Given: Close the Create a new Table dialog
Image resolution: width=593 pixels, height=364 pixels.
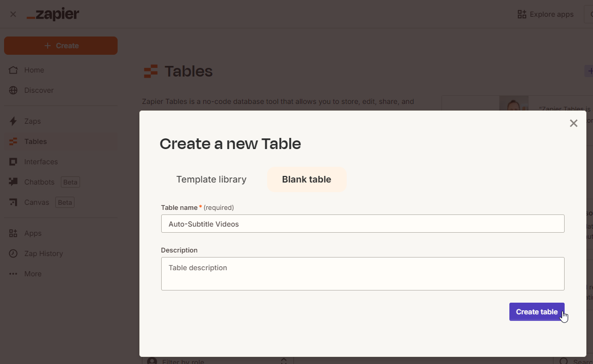Looking at the screenshot, I should click(573, 123).
